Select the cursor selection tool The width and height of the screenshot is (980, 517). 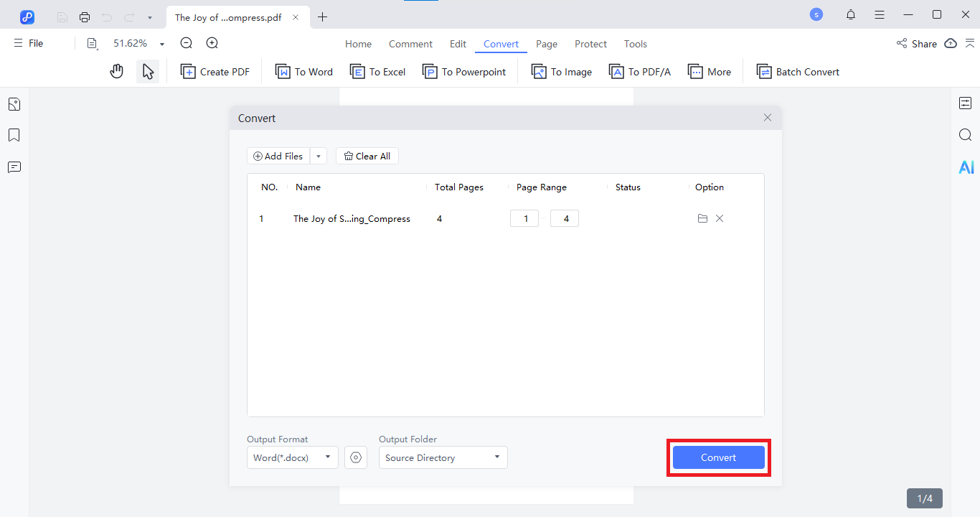tap(149, 70)
